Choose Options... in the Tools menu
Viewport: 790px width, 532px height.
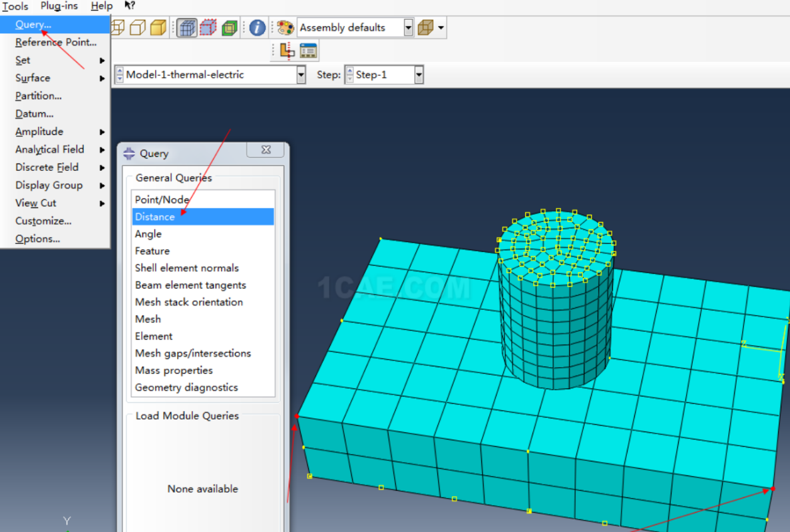[55, 239]
